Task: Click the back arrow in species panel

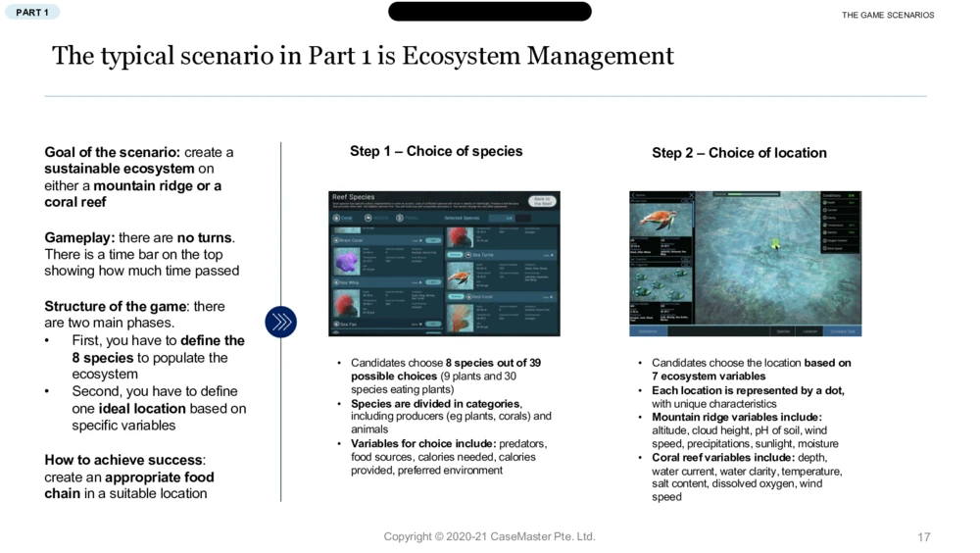Action: (634, 196)
